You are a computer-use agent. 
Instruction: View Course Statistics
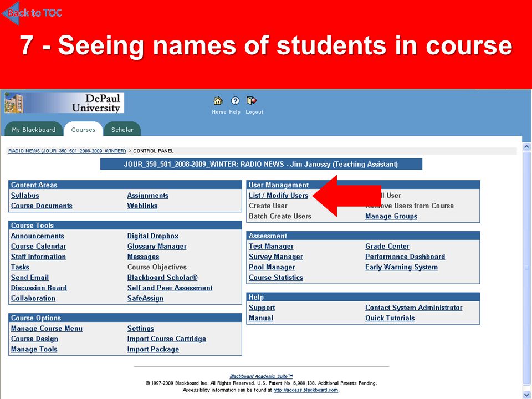(276, 278)
